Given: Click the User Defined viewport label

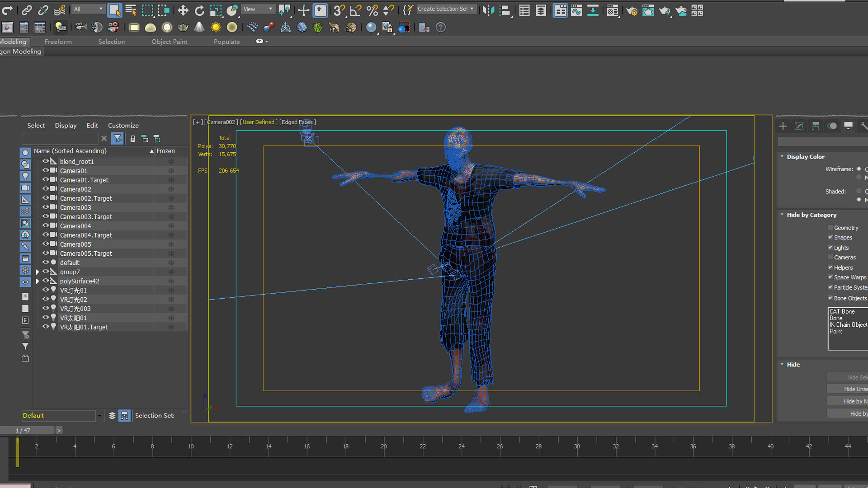Looking at the screenshot, I should 259,122.
